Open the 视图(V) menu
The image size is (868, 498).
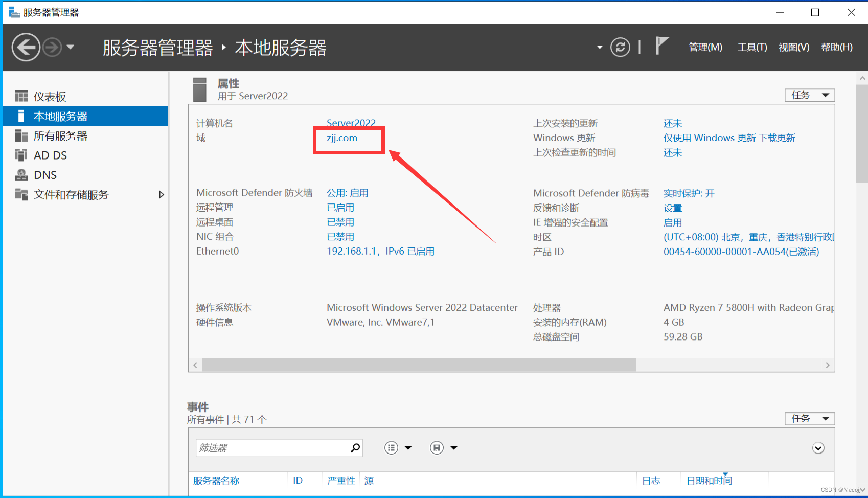[794, 48]
